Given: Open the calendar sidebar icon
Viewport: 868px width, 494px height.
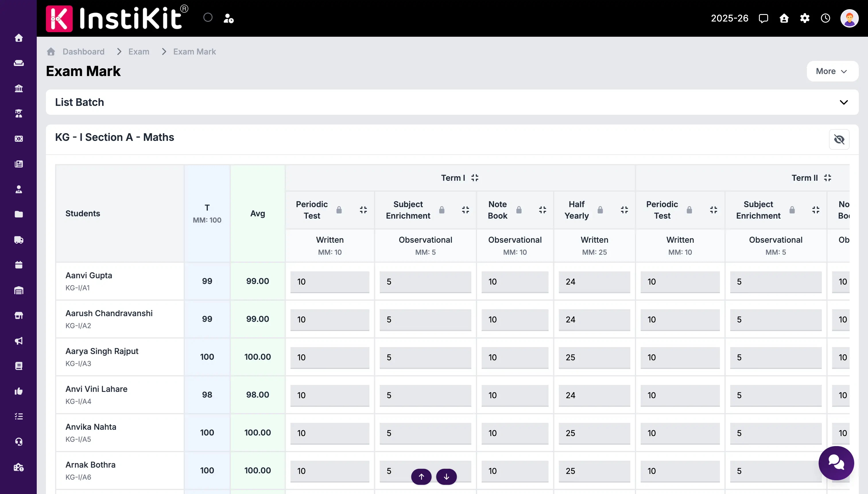Looking at the screenshot, I should point(19,264).
